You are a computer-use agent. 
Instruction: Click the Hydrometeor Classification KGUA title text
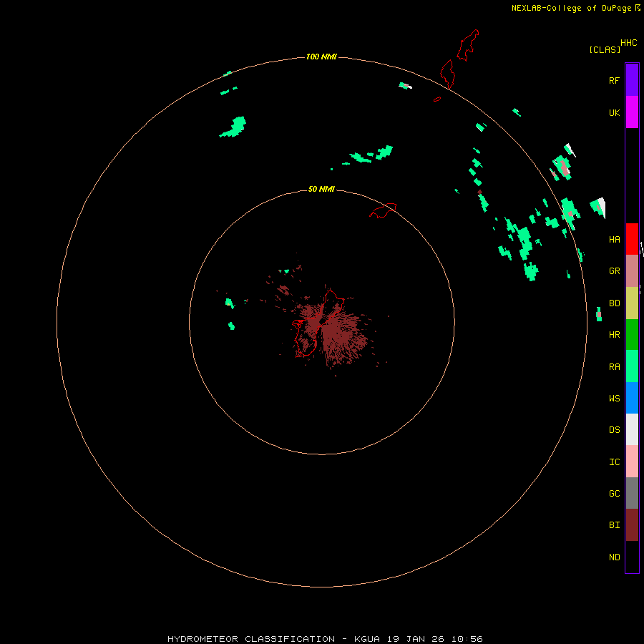click(x=325, y=639)
